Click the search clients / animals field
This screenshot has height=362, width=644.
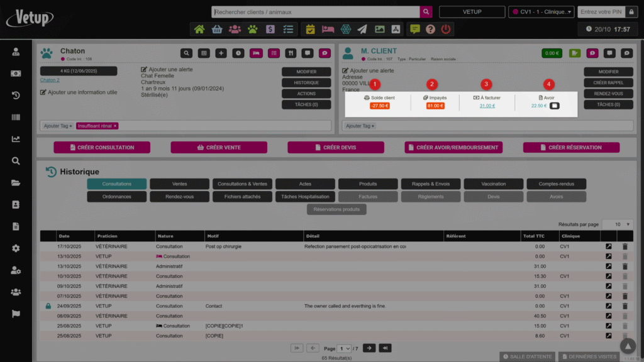pos(316,12)
